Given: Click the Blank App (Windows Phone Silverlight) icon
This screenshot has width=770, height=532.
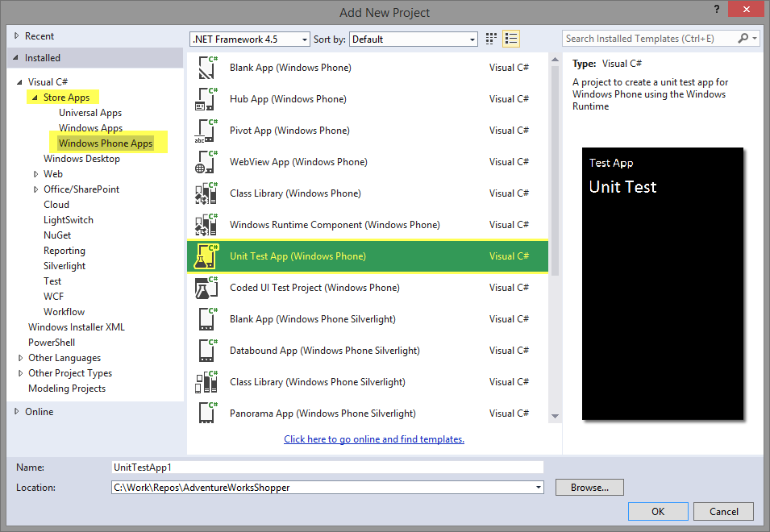Looking at the screenshot, I should tap(206, 319).
